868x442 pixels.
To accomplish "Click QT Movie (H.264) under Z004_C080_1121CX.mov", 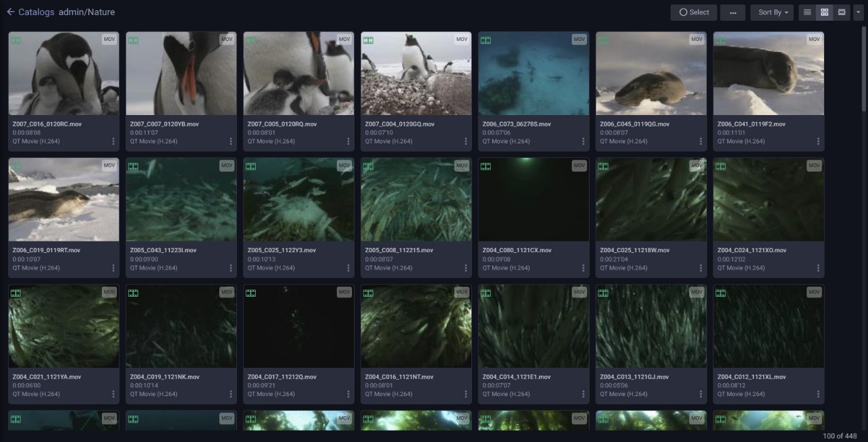I will [x=506, y=268].
